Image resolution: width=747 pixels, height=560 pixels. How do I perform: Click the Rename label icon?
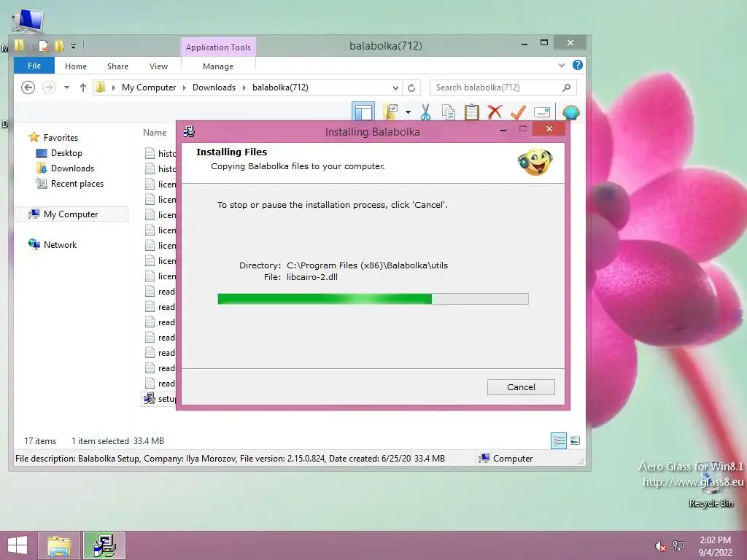(542, 112)
